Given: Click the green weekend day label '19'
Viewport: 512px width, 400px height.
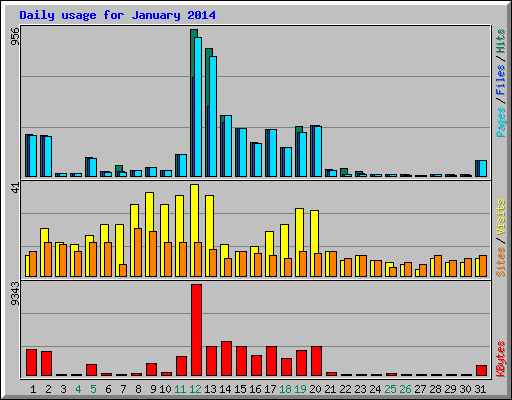Looking at the screenshot, I should coord(301,389).
